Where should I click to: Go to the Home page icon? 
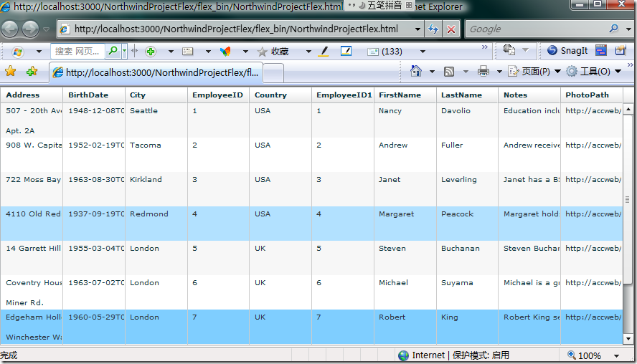tap(415, 71)
